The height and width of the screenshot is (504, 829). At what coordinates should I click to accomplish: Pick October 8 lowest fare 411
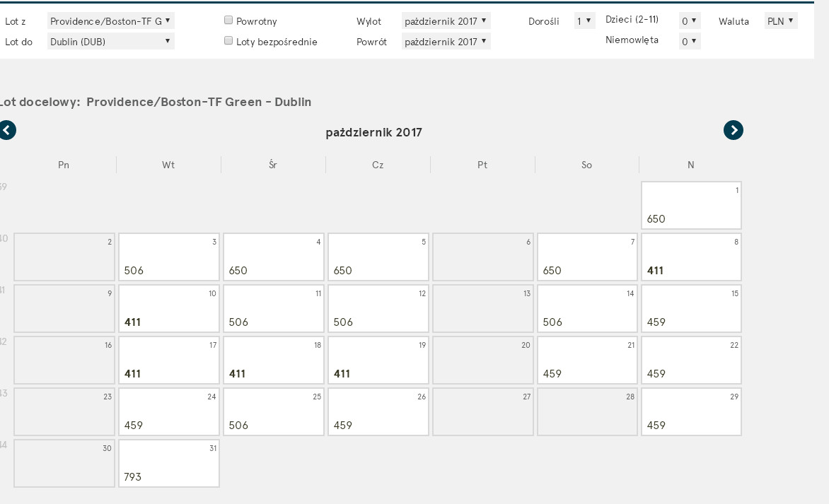coord(691,257)
